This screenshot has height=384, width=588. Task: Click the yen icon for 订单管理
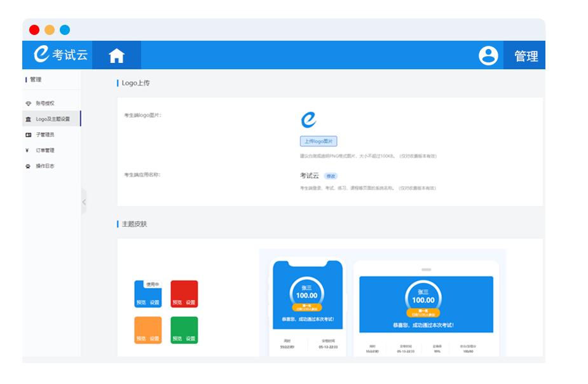(x=27, y=151)
